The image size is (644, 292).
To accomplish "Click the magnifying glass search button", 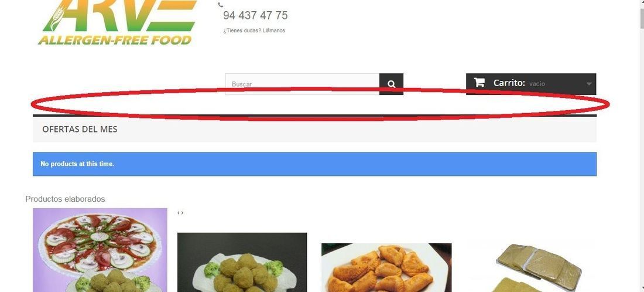I will 391,84.
